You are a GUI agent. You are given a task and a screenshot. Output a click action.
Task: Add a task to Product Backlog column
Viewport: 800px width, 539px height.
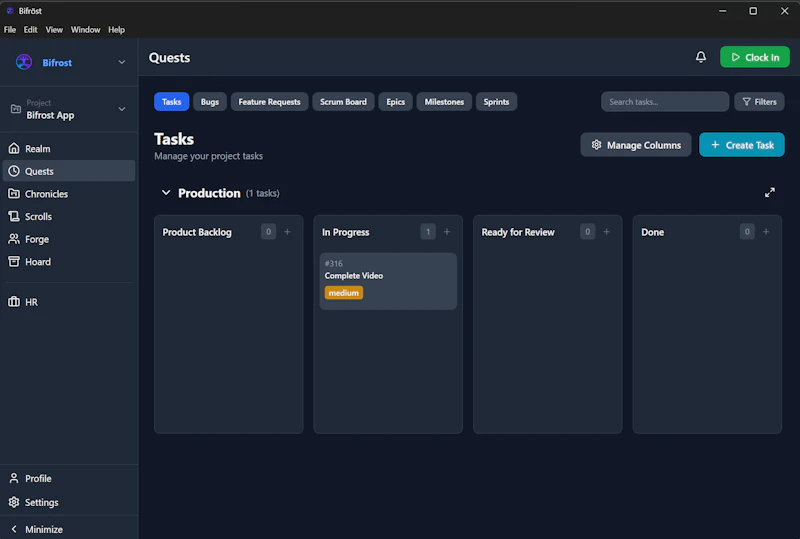tap(287, 232)
